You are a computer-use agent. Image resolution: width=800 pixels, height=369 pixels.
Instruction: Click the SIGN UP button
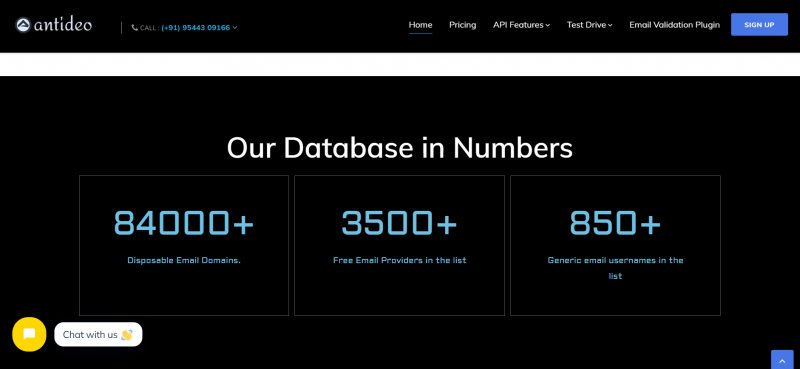click(759, 24)
